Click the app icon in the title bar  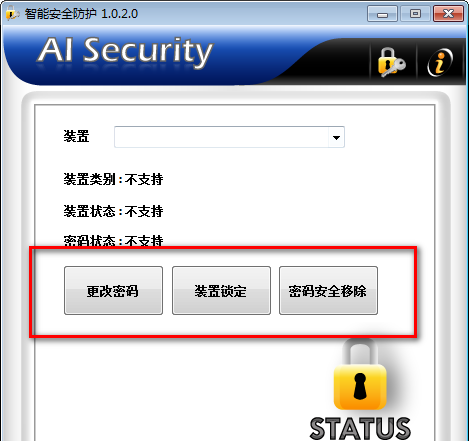12,14
